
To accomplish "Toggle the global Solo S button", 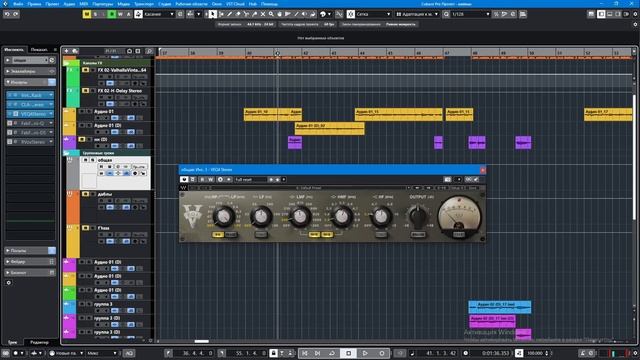I will pos(95,14).
